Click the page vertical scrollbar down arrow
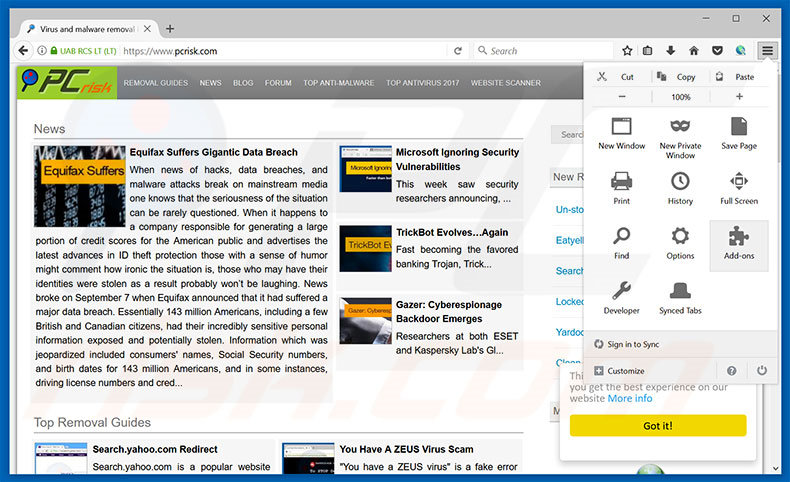Screen dimensions: 790x482 coord(776,468)
